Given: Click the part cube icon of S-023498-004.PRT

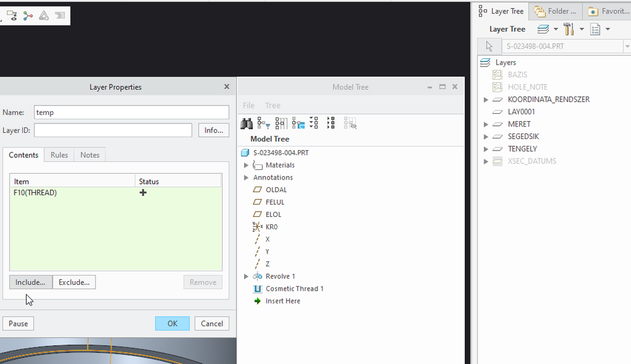Looking at the screenshot, I should click(x=245, y=153).
